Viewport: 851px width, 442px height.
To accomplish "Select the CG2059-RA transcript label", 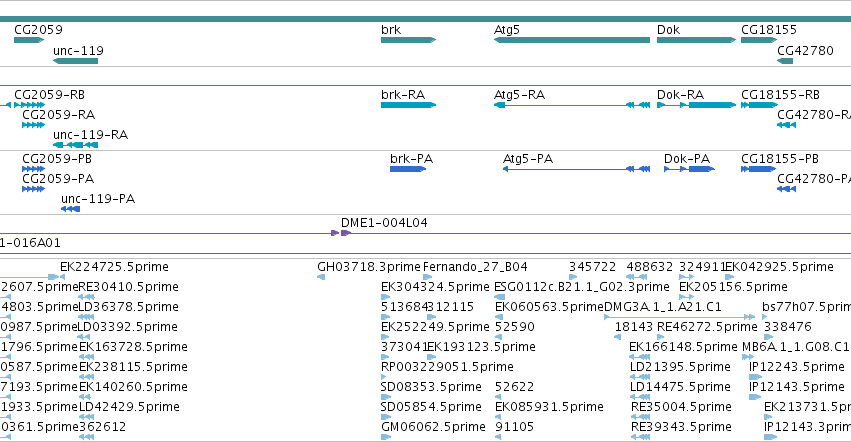I will tap(59, 115).
